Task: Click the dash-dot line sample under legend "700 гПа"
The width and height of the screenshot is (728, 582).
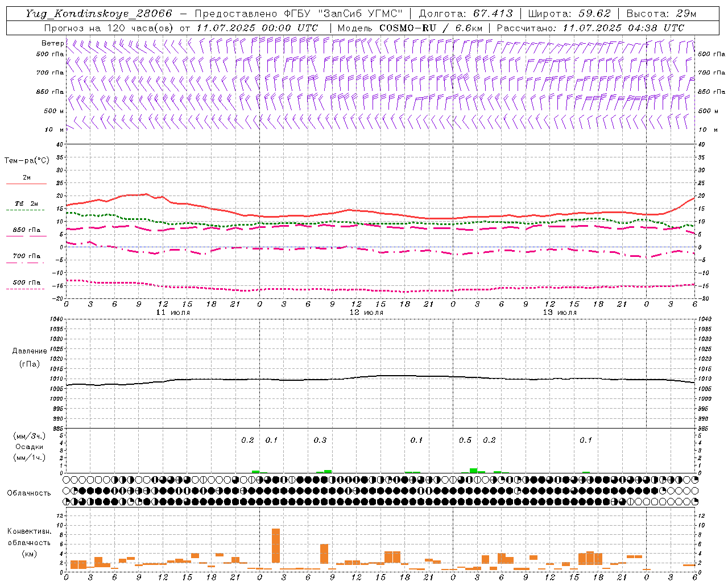Action: tap(25, 263)
